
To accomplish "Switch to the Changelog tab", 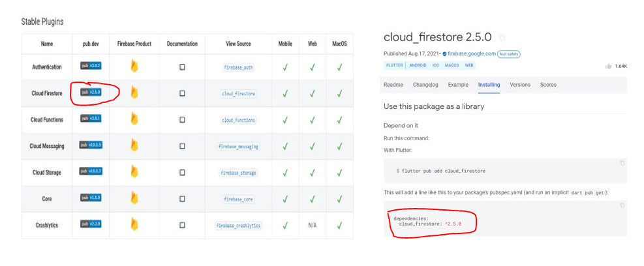I will point(425,85).
